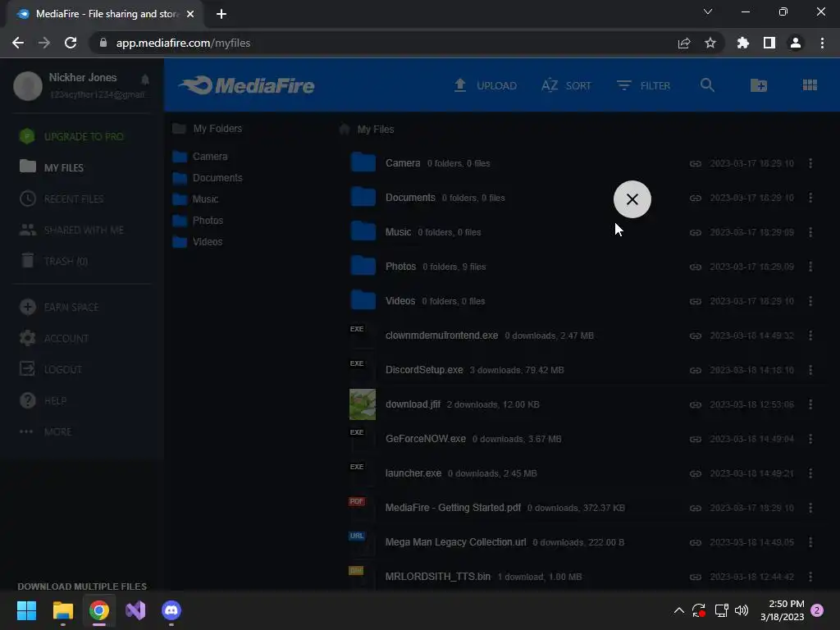
Task: Click the search magnifier icon
Action: click(707, 85)
